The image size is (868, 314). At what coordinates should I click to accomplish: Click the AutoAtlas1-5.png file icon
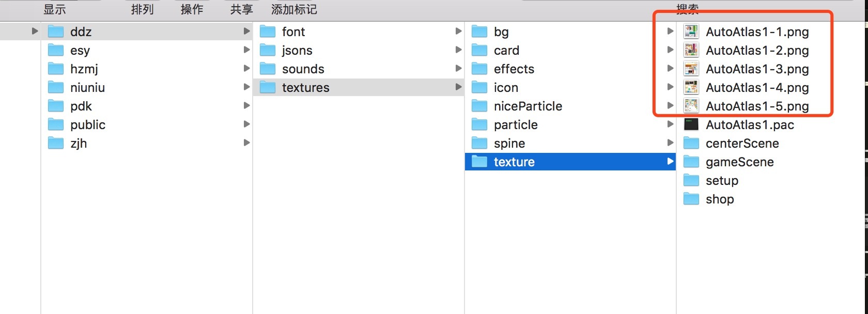[x=691, y=106]
